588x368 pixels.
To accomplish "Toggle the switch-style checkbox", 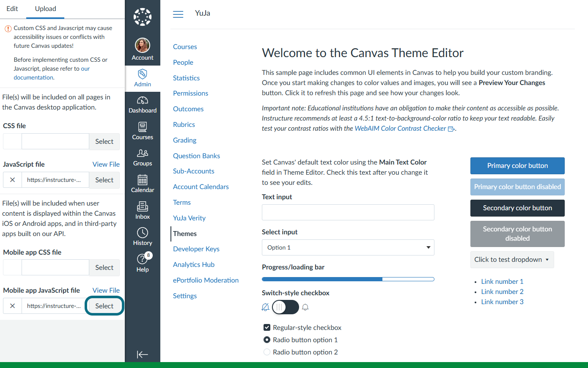I will coord(286,307).
